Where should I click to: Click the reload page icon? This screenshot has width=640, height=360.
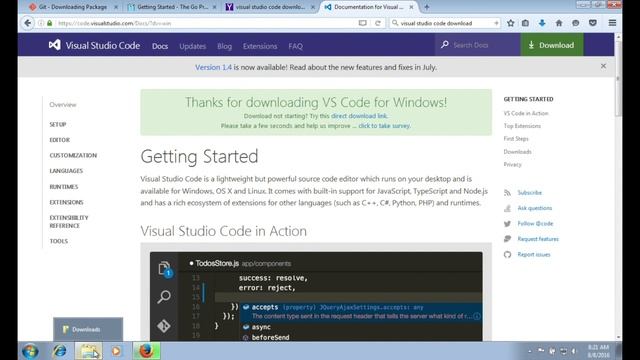coord(378,23)
